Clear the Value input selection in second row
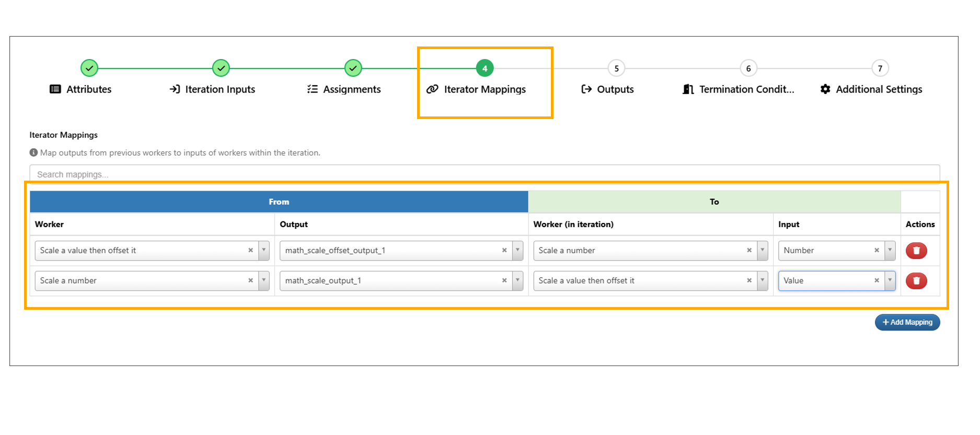980x435 pixels. (x=877, y=281)
